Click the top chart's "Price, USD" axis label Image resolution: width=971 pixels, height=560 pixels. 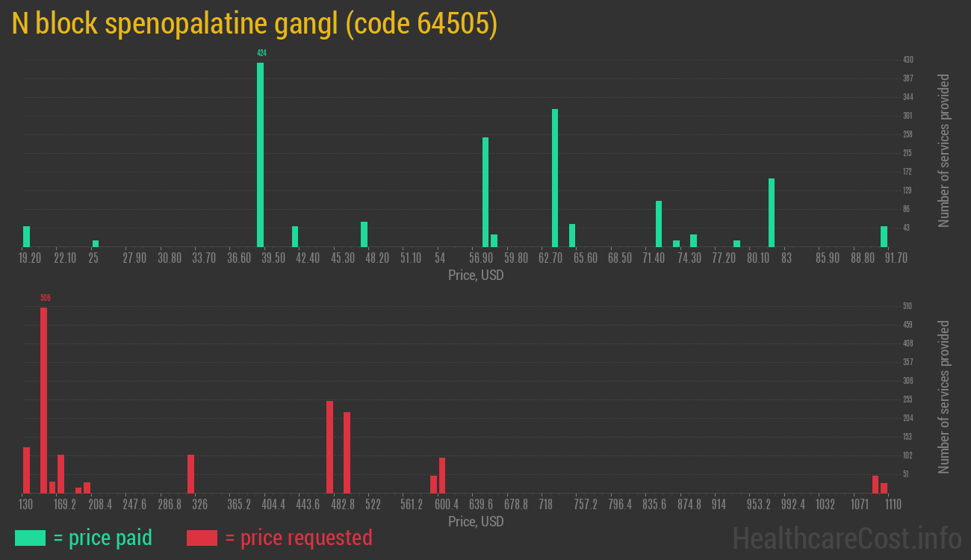coord(476,276)
